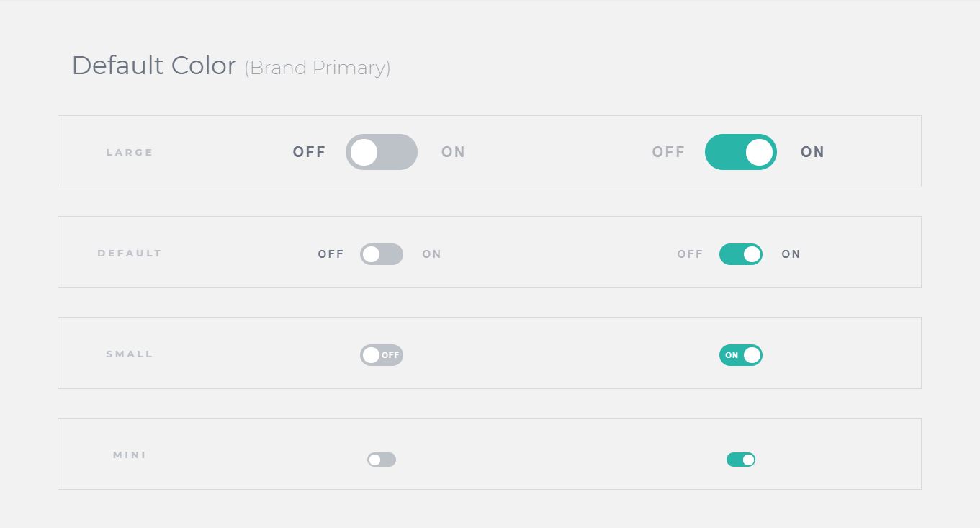Select the SMALL row label
The width and height of the screenshot is (980, 528).
pyautogui.click(x=129, y=354)
